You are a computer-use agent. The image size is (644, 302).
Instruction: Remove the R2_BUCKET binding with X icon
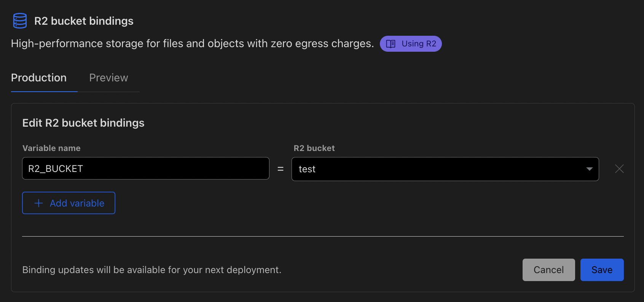coord(619,169)
